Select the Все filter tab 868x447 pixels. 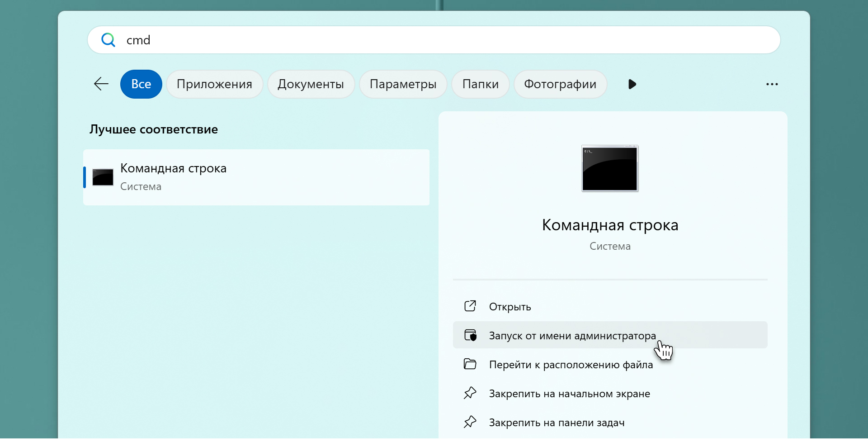click(x=141, y=84)
